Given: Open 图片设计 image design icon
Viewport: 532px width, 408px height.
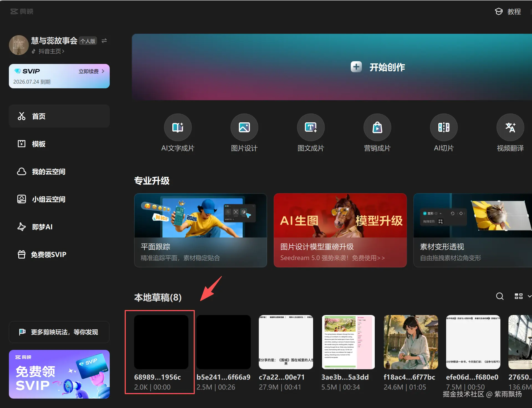Looking at the screenshot, I should (x=244, y=127).
